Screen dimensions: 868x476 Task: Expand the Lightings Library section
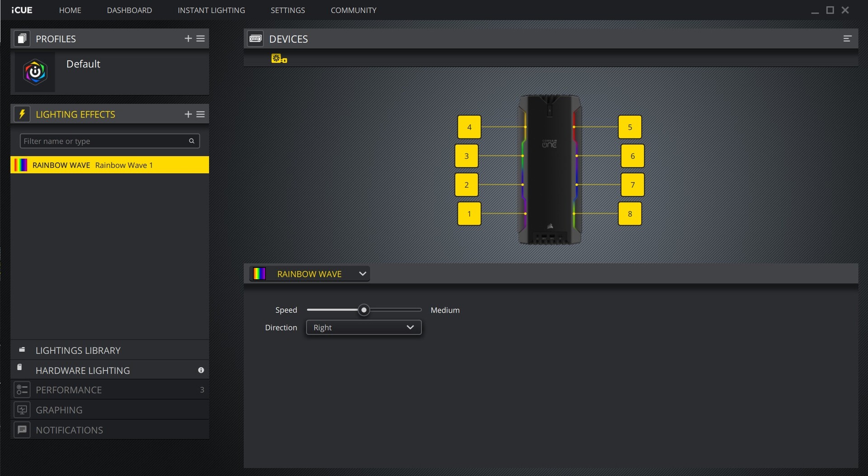110,350
